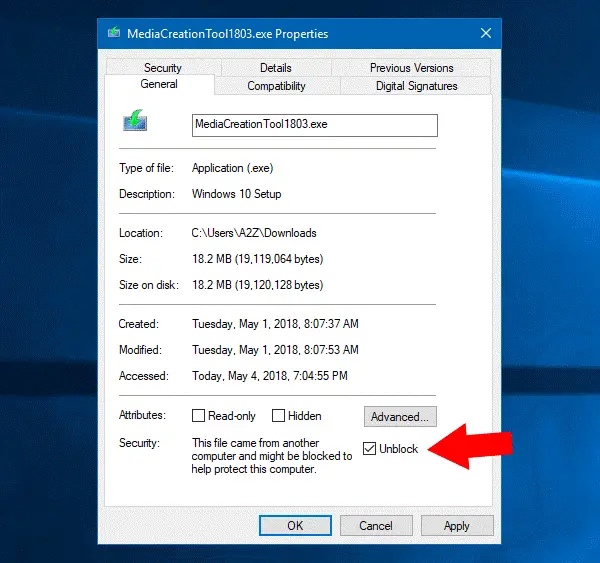Click the MediaCreationTool file icon
Screen dimensions: 600x563
tap(135, 120)
